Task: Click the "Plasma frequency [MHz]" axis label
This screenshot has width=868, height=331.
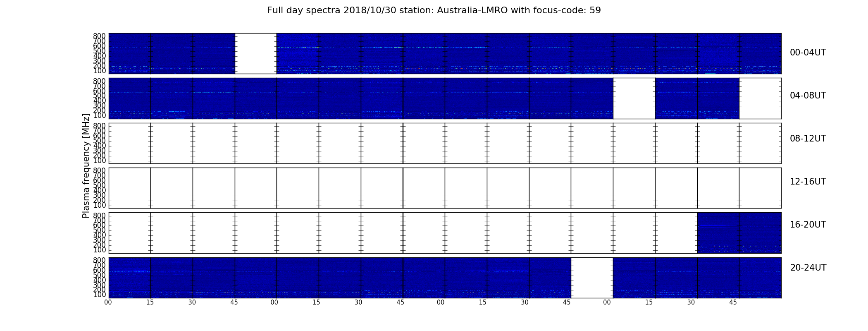Action: point(86,165)
